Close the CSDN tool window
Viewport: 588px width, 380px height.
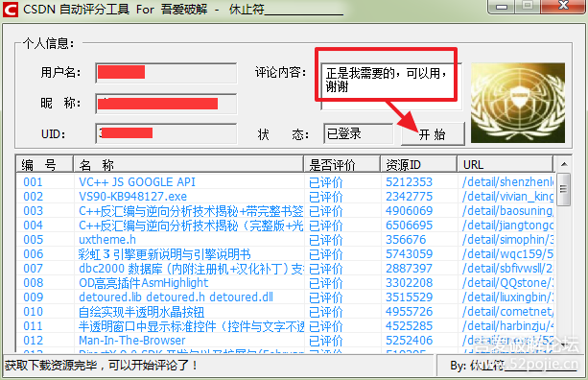click(563, 6)
